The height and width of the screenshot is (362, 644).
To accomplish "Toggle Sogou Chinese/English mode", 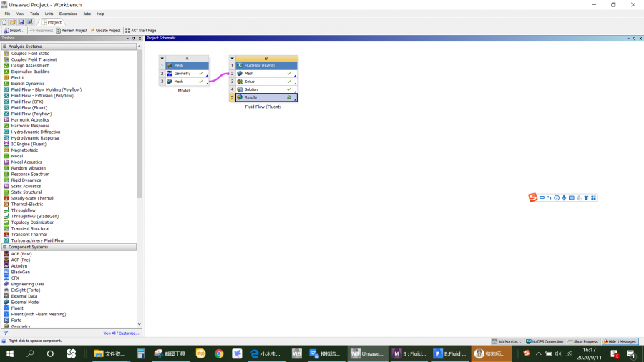I will click(542, 198).
